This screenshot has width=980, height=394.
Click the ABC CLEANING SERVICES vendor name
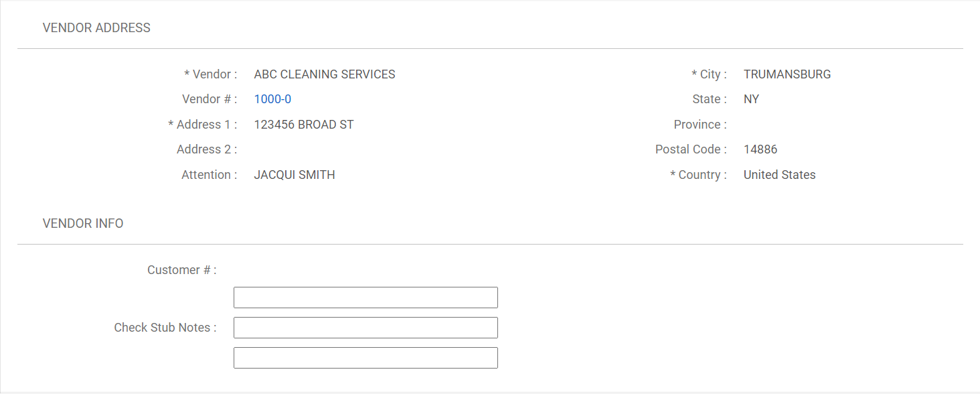(x=325, y=74)
